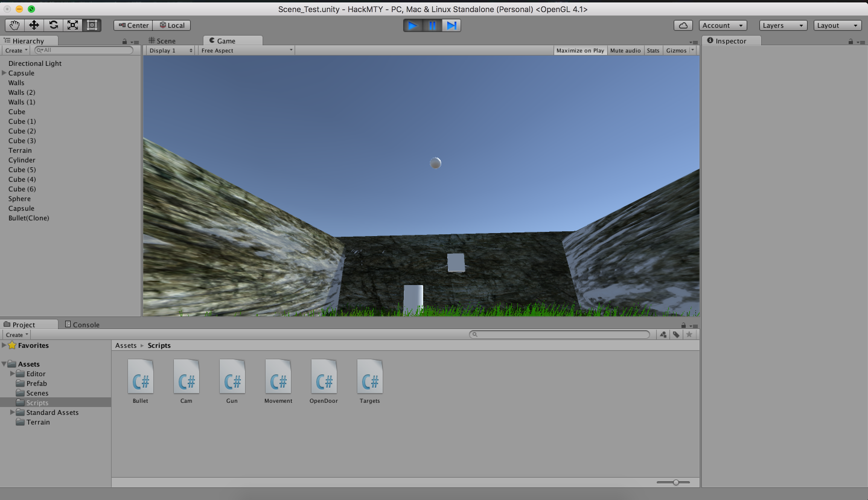Toggle pivot mode Center button
868x500 pixels.
point(133,25)
